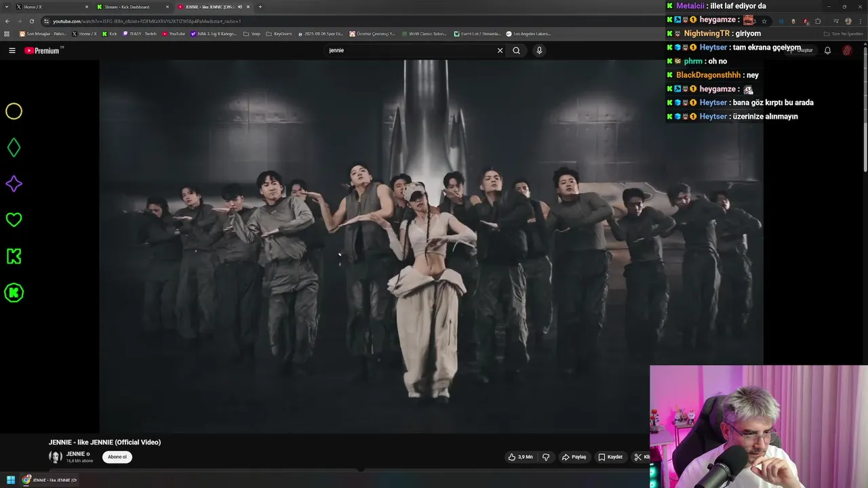Open site info icon in address bar

pyautogui.click(x=47, y=21)
